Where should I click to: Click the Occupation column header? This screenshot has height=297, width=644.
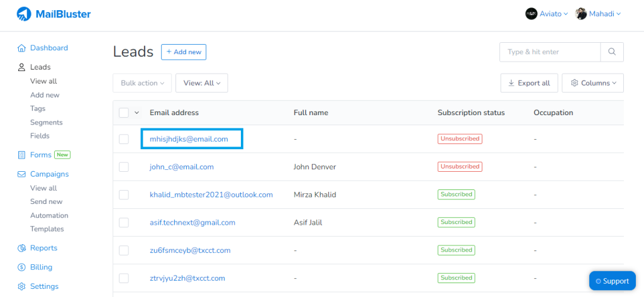pyautogui.click(x=553, y=113)
